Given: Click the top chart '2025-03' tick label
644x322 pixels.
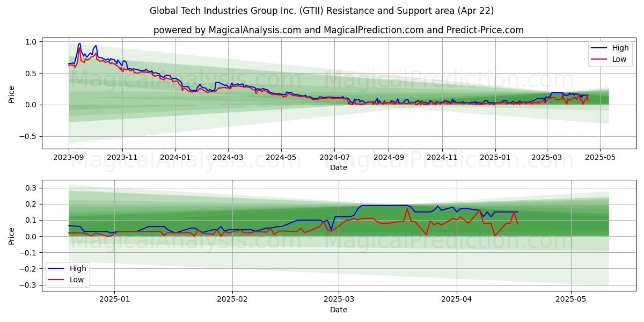Looking at the screenshot, I should 547,158.
